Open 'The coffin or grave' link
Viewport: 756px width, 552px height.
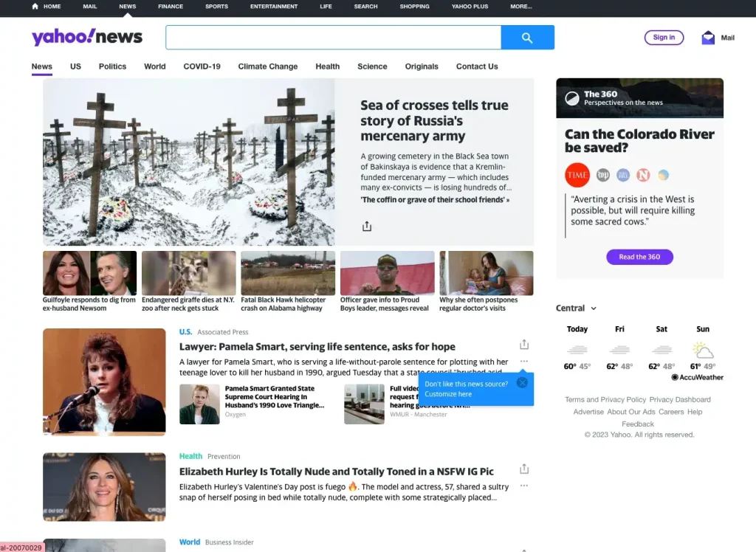pos(435,199)
